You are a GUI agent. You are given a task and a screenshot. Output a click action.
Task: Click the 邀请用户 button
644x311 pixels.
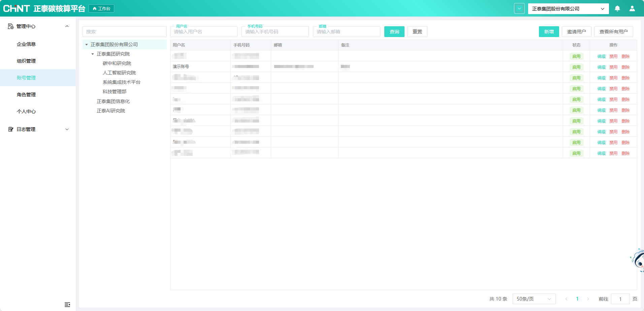point(577,32)
